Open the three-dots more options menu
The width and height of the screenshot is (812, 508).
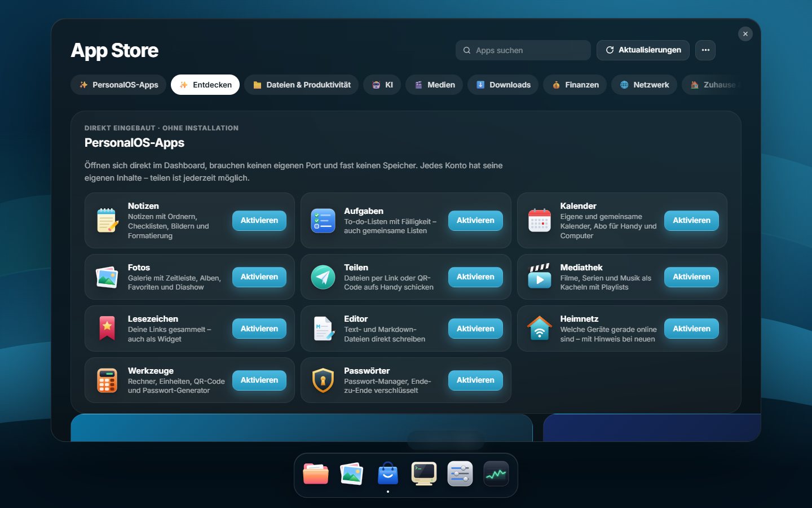(705, 50)
